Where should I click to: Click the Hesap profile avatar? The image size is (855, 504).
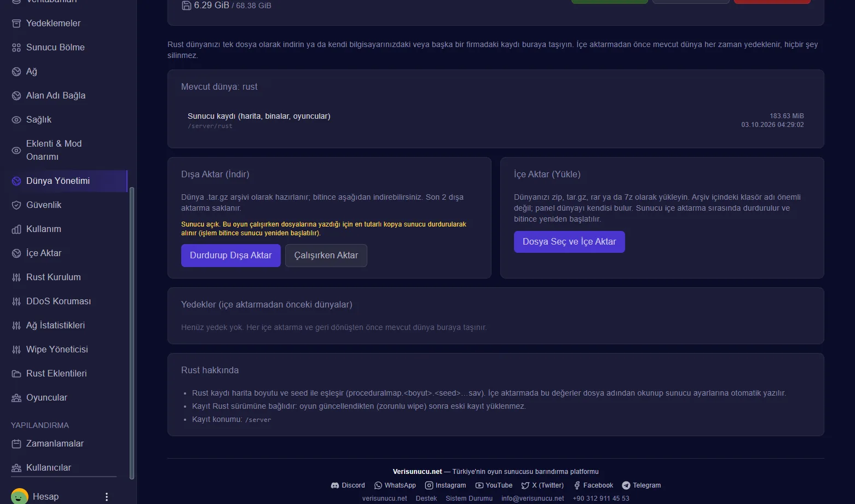(x=20, y=497)
